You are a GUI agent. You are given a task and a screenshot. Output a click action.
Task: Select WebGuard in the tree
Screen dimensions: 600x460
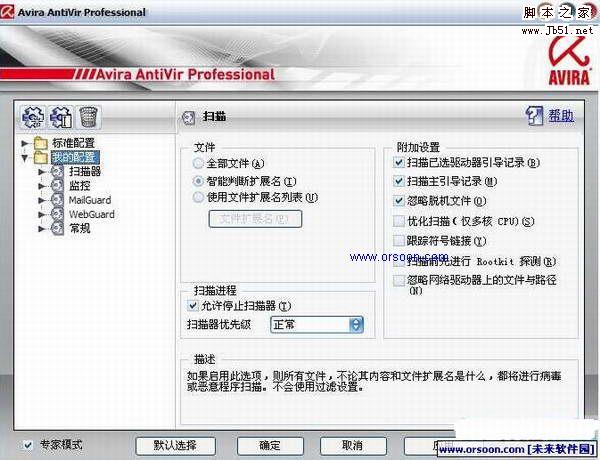coord(91,214)
